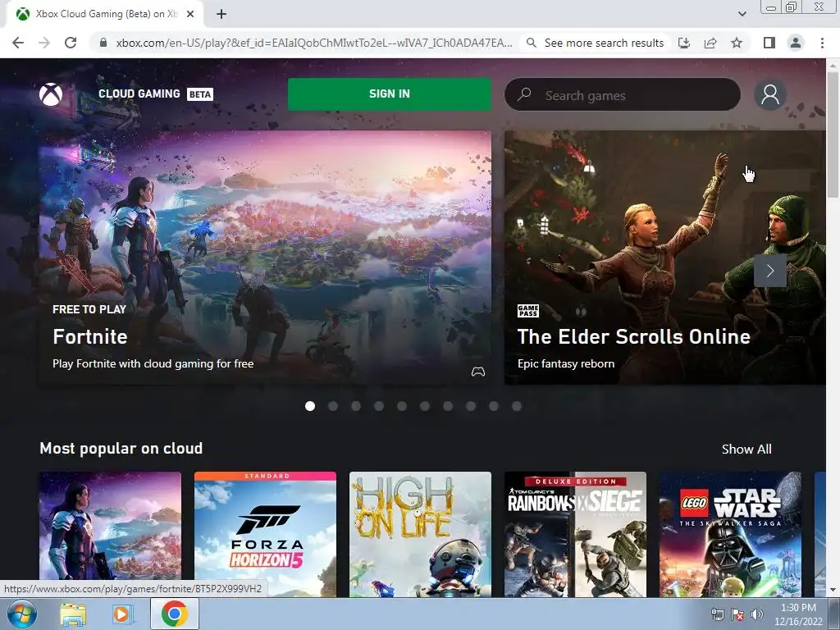The width and height of the screenshot is (840, 630).
Task: Open File Explorer from taskbar
Action: click(73, 614)
